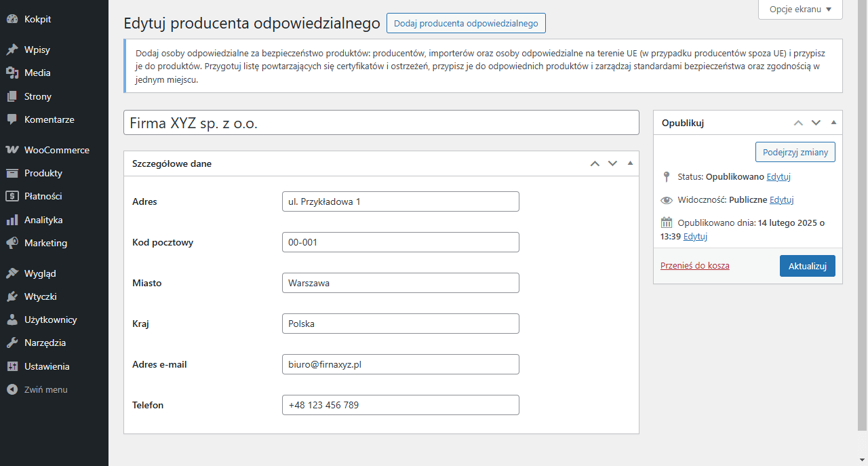
Task: Expand the Opcje ekranu dropdown
Action: pyautogui.click(x=800, y=9)
